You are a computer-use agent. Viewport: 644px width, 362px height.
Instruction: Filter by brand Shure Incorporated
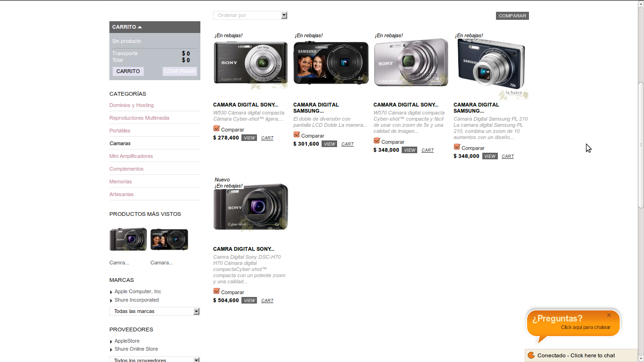click(137, 300)
